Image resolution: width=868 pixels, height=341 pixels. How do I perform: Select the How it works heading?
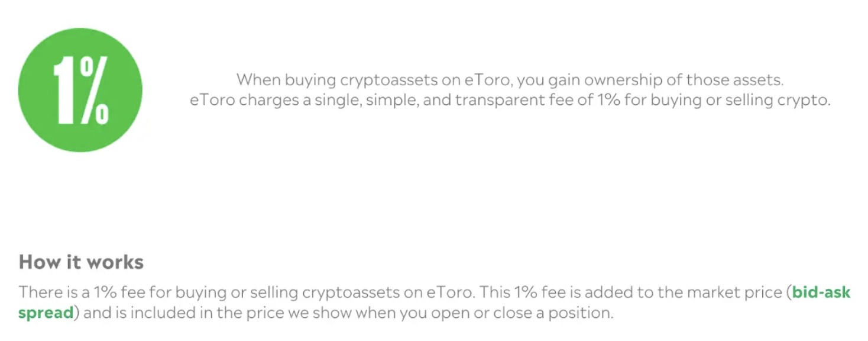[x=81, y=262]
